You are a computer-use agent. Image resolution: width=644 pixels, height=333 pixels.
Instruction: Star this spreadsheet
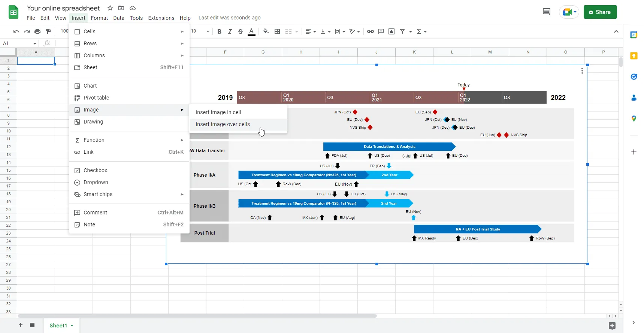coord(110,8)
